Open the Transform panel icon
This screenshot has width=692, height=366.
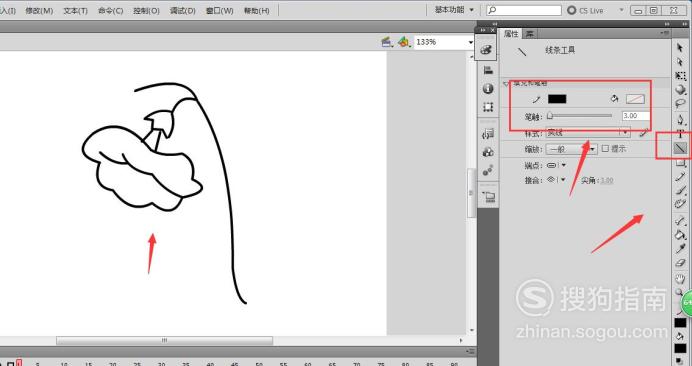pos(488,107)
